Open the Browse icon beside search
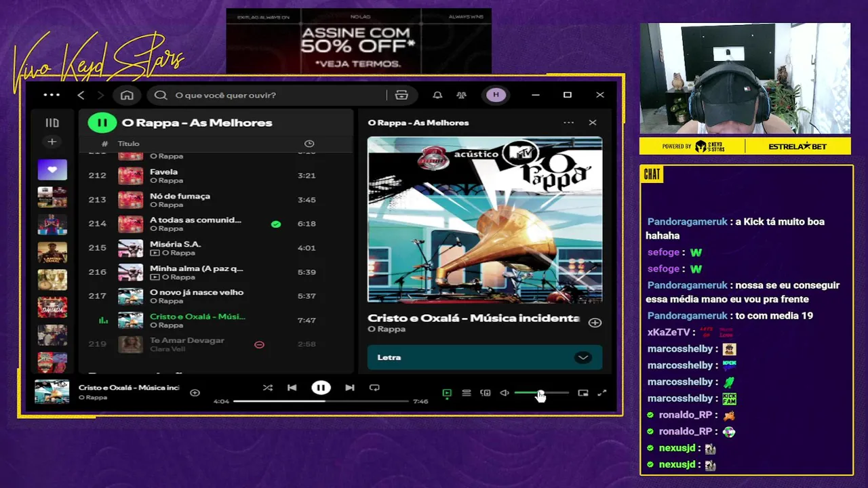Screen dimensions: 868x488 pos(401,95)
